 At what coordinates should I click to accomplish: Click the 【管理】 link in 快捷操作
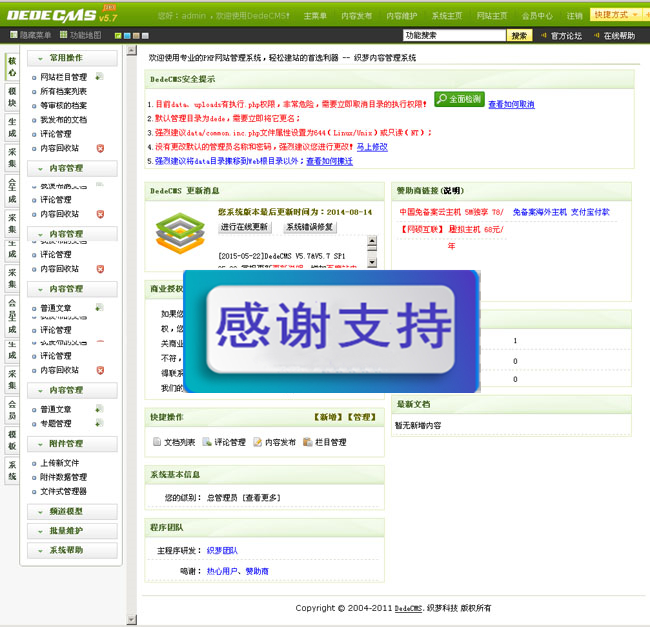361,417
